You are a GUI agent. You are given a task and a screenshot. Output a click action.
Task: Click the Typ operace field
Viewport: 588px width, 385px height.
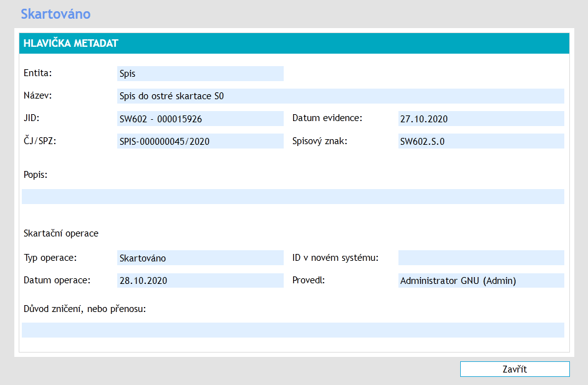(200, 258)
